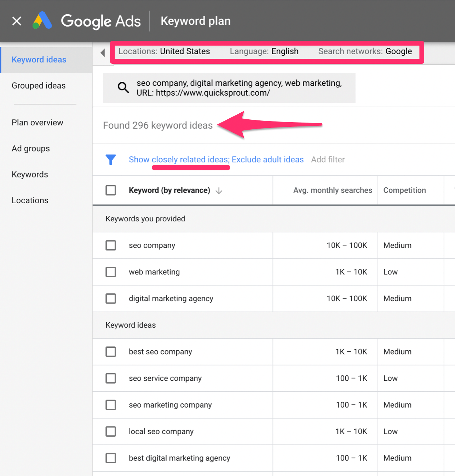Select digital marketing agency checkbox
Viewport: 455px width, 476px height.
111,298
